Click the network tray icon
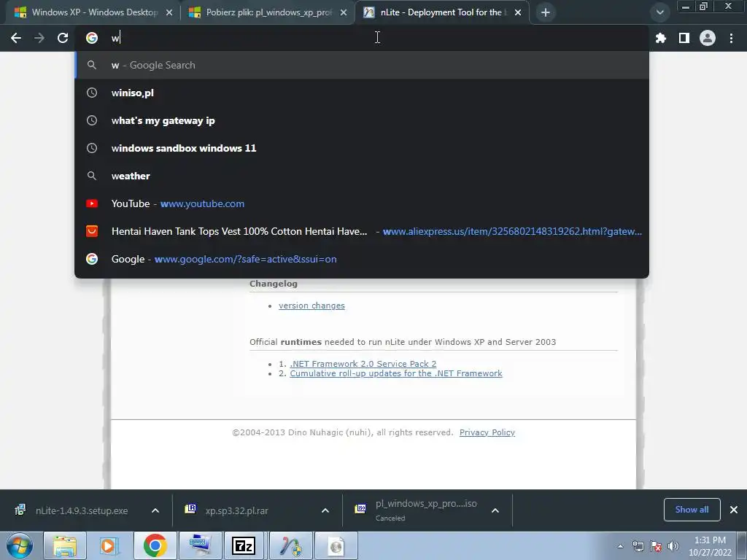 [638, 546]
